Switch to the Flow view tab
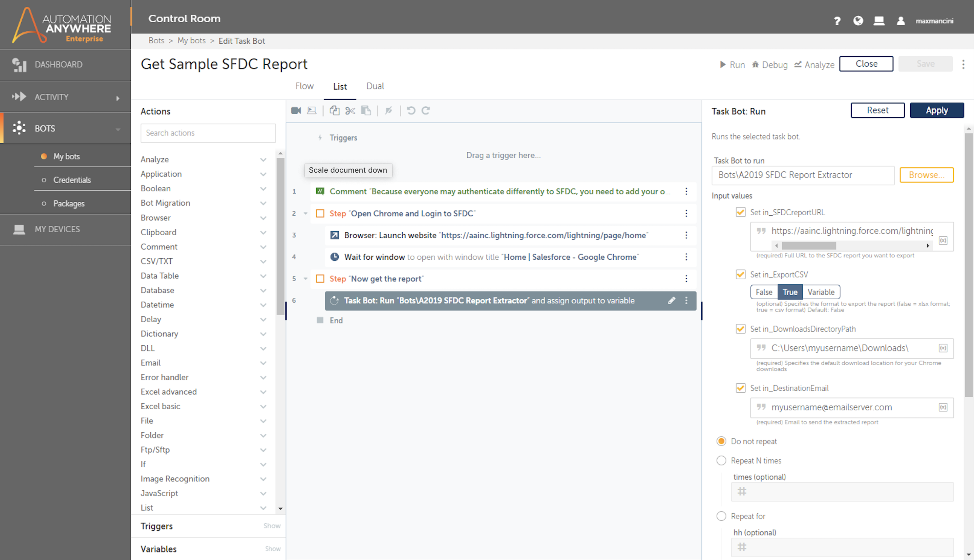Viewport: 974px width, 560px height. point(304,86)
